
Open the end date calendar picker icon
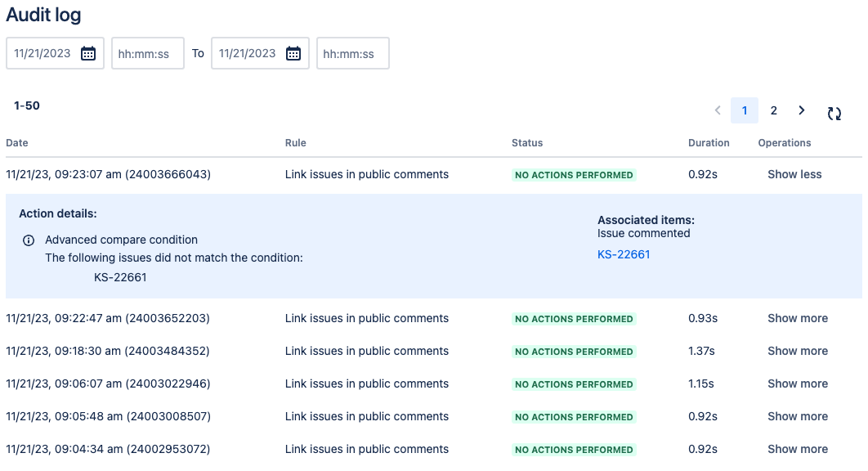293,53
